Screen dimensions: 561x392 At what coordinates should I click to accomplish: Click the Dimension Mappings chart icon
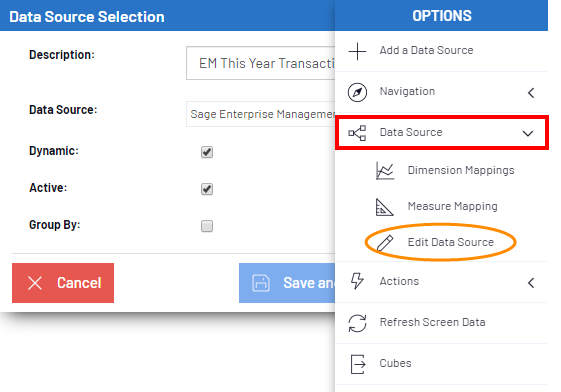coord(385,171)
